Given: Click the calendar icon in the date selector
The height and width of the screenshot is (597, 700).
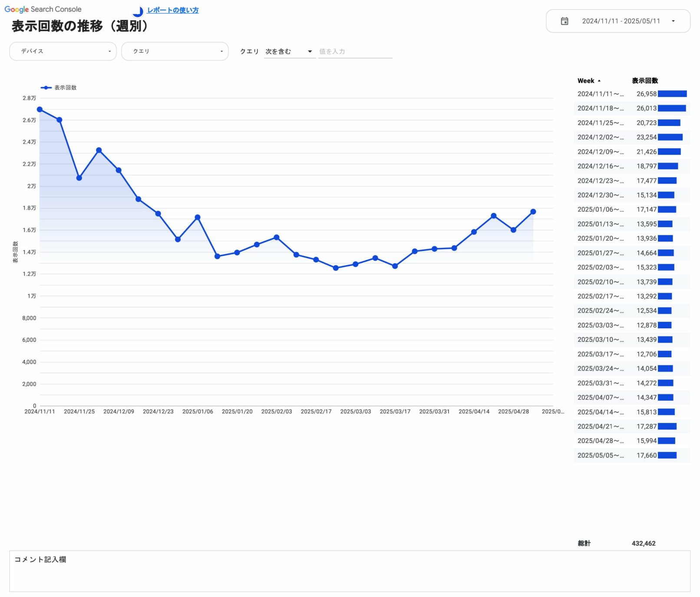Looking at the screenshot, I should tap(565, 20).
